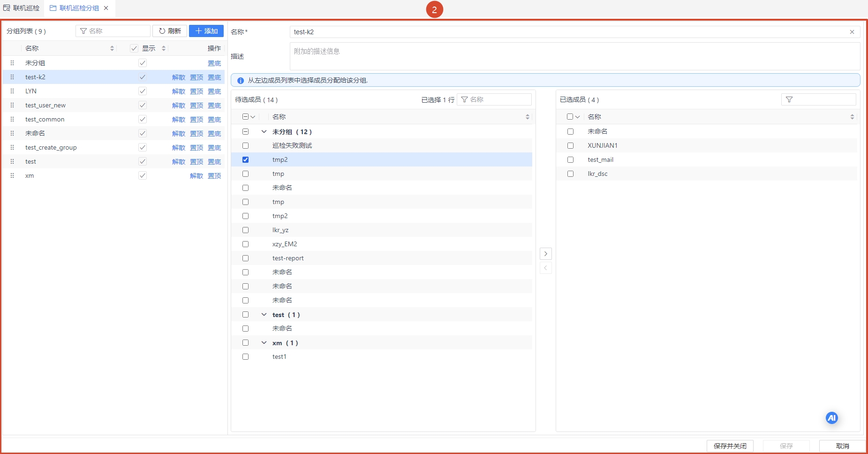Click the 待选成员 name filter field
This screenshot has height=454, width=868.
click(x=494, y=99)
